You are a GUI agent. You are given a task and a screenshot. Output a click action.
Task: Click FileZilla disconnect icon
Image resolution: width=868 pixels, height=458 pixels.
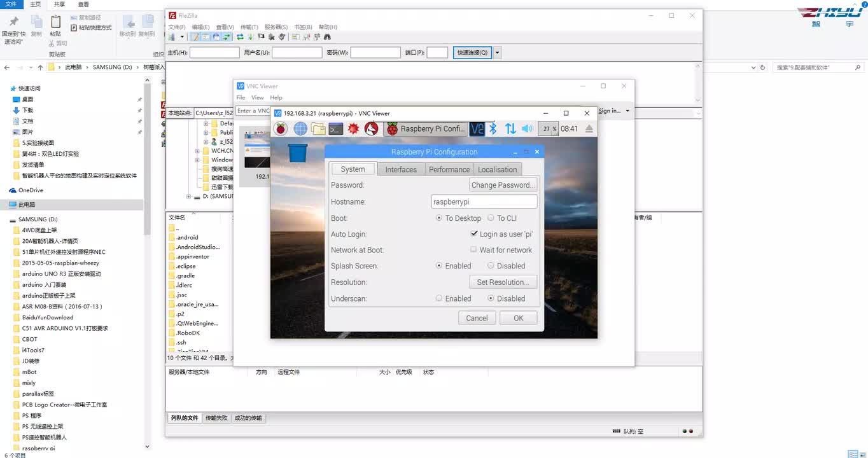pos(271,37)
